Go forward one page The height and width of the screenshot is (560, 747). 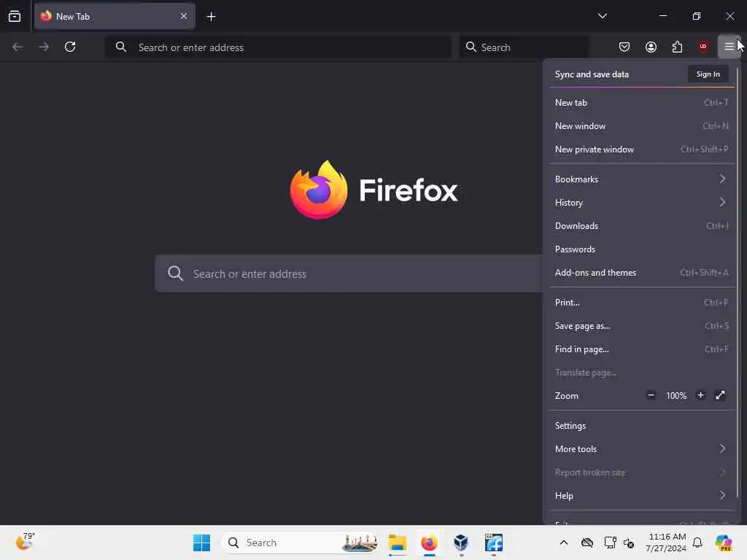click(x=43, y=47)
